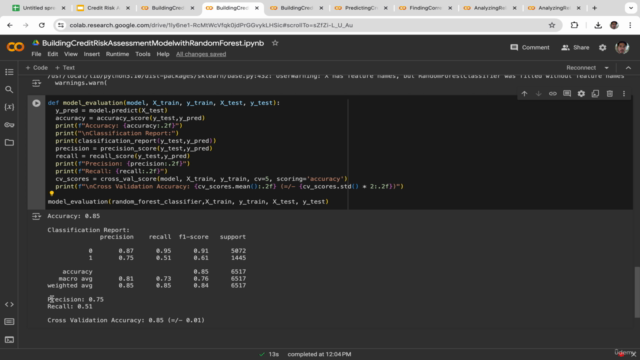Image resolution: width=640 pixels, height=360 pixels.
Task: Click the Comment button
Action: coord(530,48)
